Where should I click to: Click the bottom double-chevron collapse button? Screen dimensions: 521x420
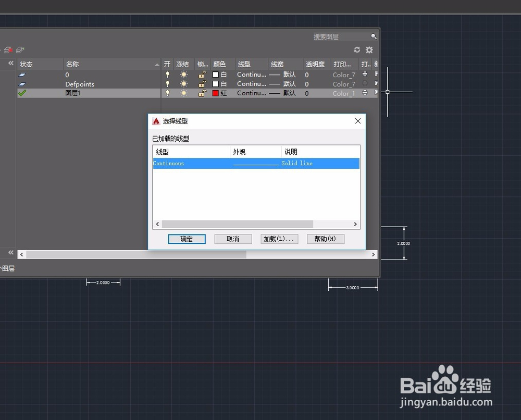[11, 253]
